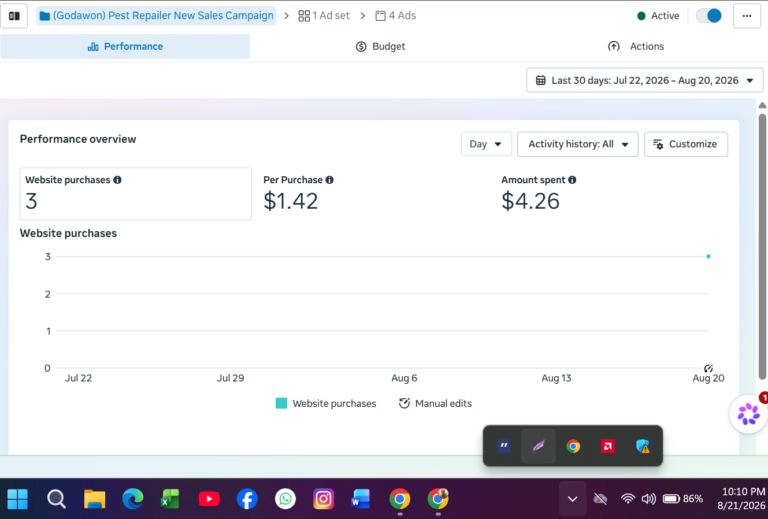Open the Windows Start menu

click(18, 499)
